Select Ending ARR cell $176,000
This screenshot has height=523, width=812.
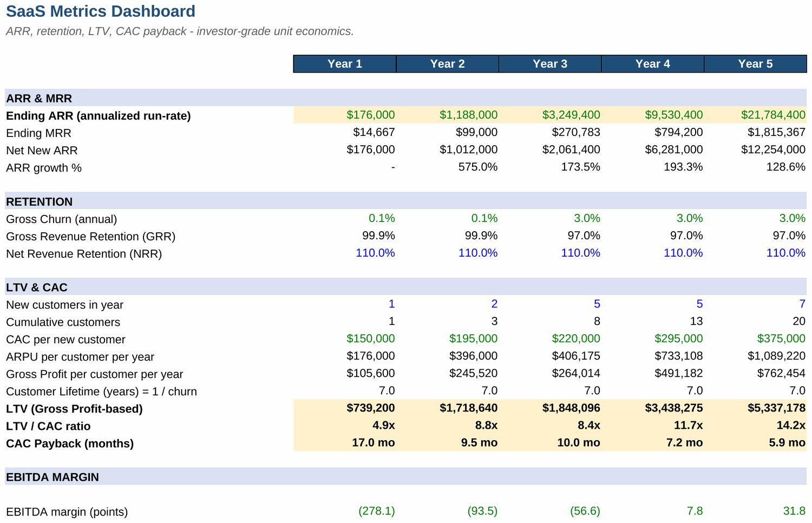pyautogui.click(x=345, y=115)
